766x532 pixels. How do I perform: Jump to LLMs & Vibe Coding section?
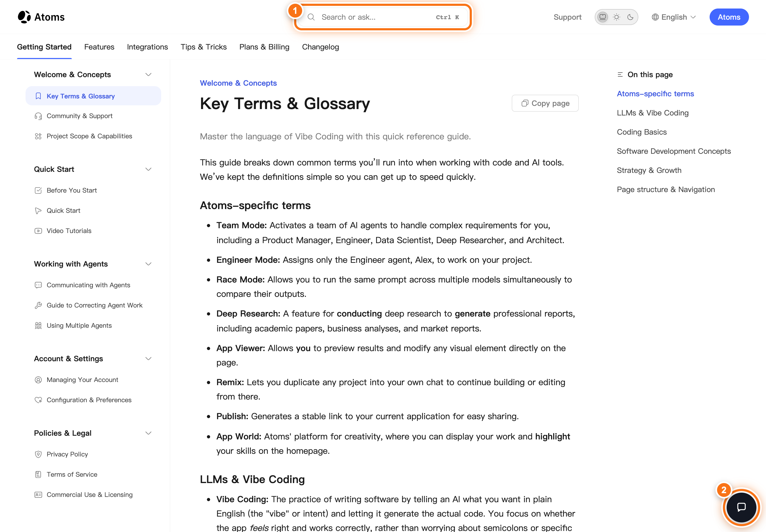(653, 113)
